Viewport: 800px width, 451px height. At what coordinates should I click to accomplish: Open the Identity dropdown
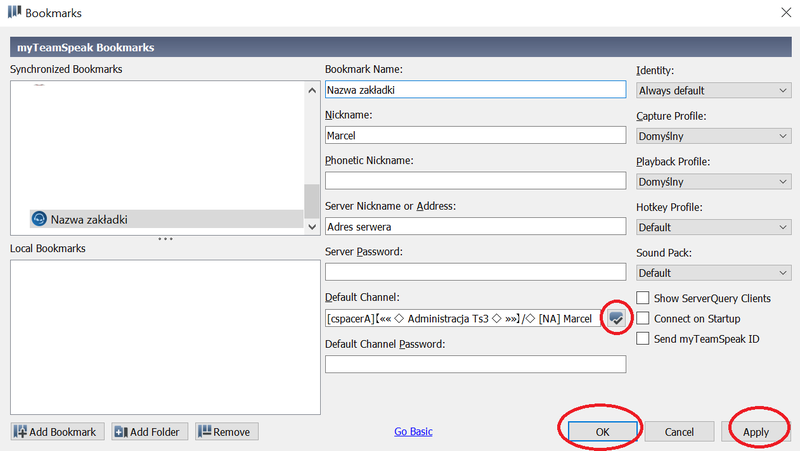point(713,90)
